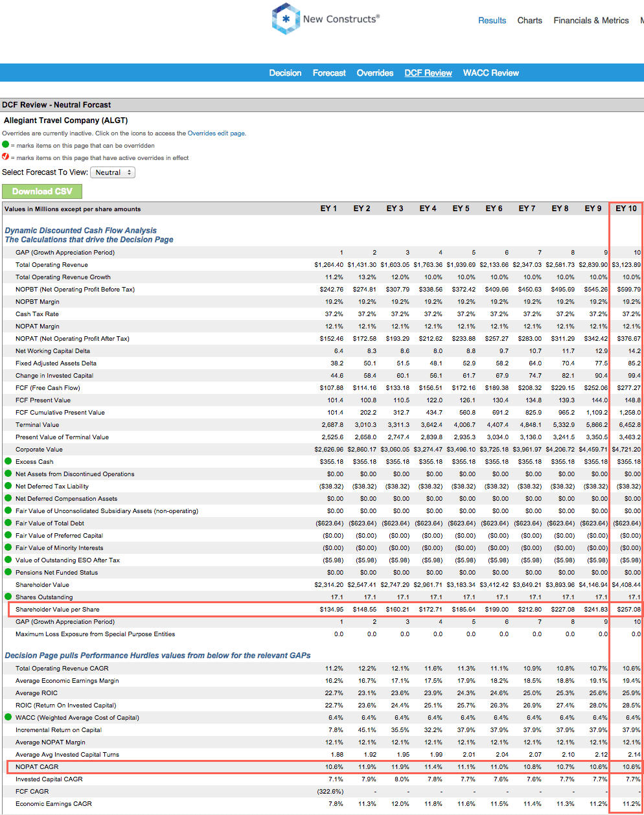
Task: Click override dot for Fair Value of Preferred Capital
Action: [x=8, y=535]
